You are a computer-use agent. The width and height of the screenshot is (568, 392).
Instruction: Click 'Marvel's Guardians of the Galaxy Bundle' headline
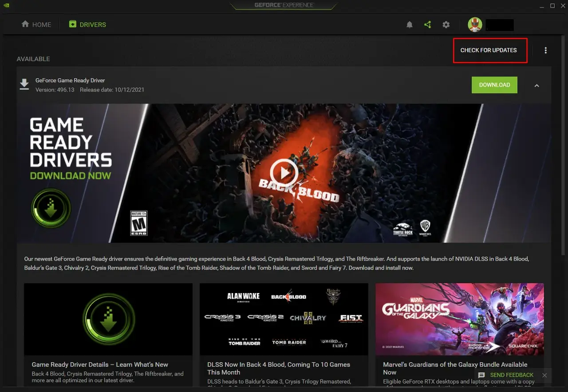[x=455, y=368]
